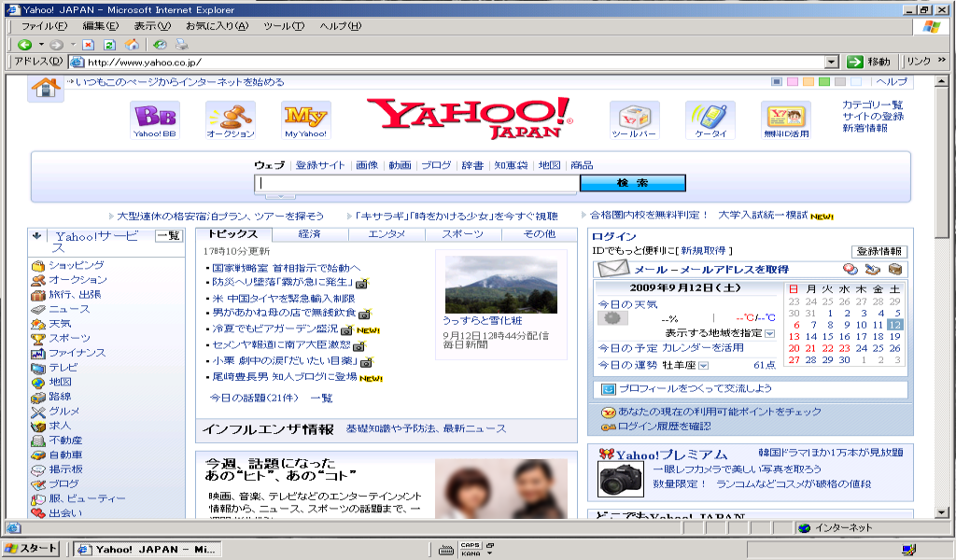This screenshot has height=560, width=956.
Task: Click the IME keyboard icon in taskbar
Action: (446, 551)
